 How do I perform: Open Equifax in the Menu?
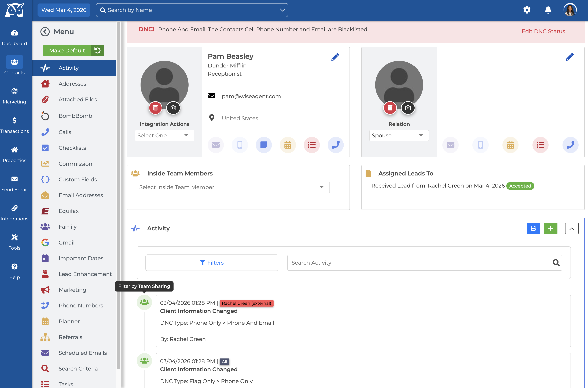coord(74,211)
